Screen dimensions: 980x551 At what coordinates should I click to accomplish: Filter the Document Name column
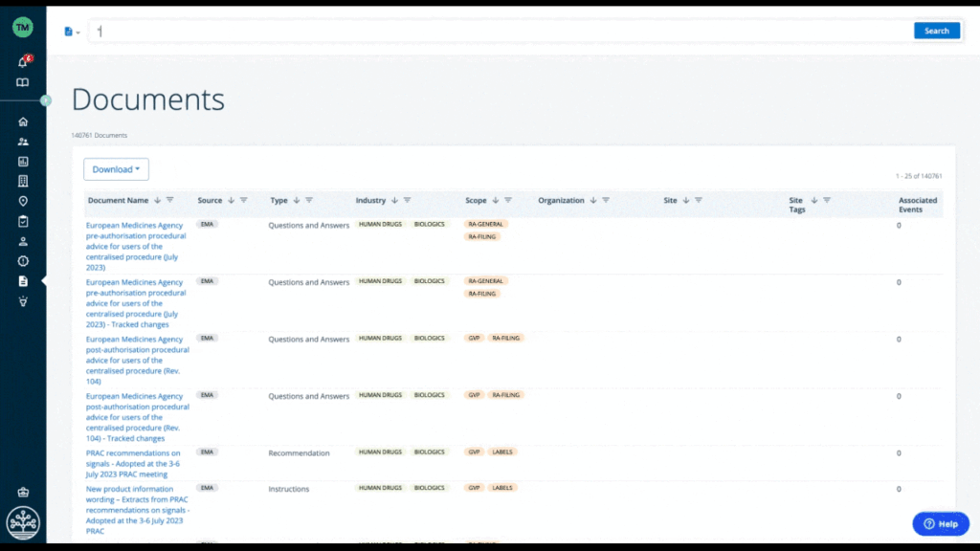pos(170,201)
